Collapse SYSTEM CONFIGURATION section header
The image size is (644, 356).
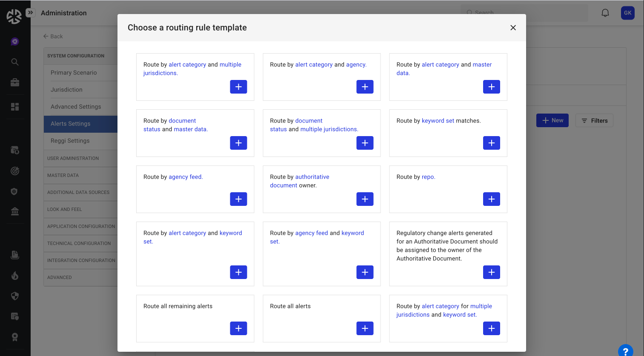click(x=80, y=56)
